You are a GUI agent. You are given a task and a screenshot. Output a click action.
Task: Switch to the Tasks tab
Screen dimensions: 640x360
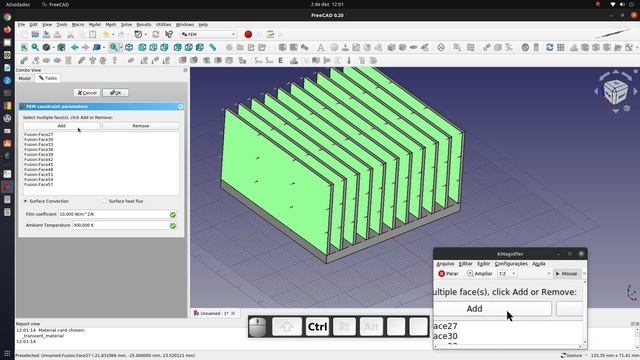(x=48, y=78)
